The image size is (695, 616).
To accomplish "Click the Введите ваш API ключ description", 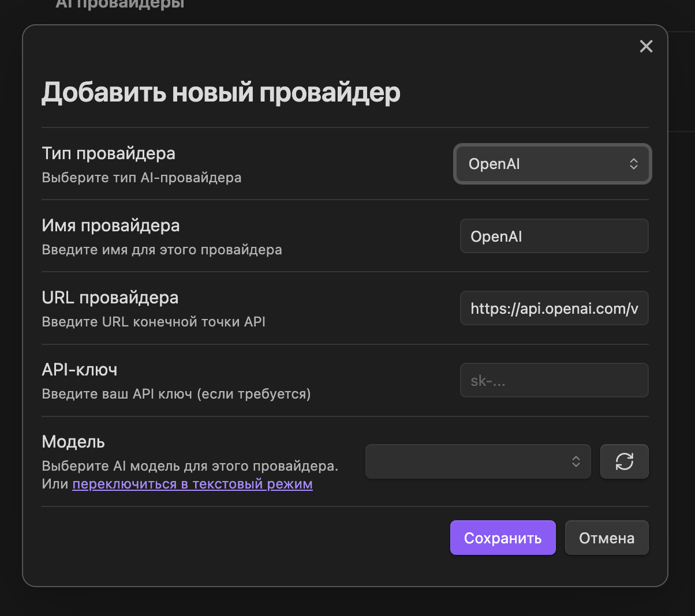I will (x=176, y=394).
